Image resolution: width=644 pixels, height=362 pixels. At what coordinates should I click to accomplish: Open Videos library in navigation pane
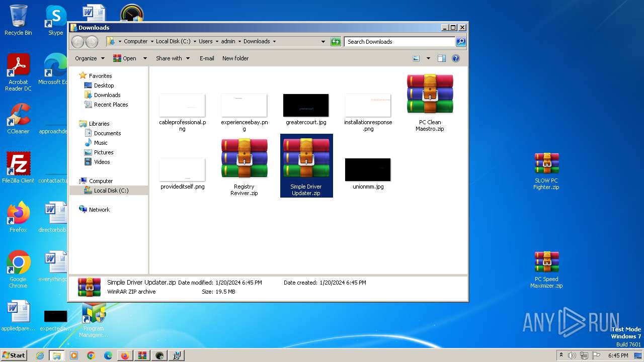tap(102, 162)
